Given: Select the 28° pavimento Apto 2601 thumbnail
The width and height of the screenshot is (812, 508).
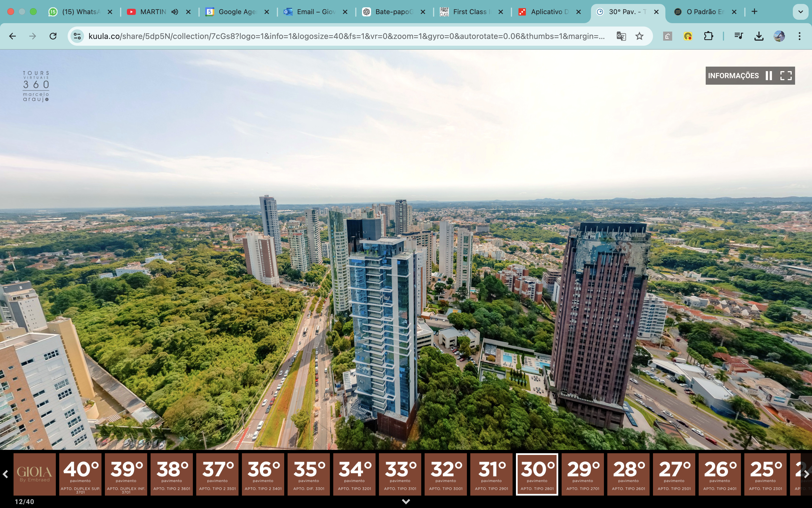Looking at the screenshot, I should pyautogui.click(x=628, y=474).
